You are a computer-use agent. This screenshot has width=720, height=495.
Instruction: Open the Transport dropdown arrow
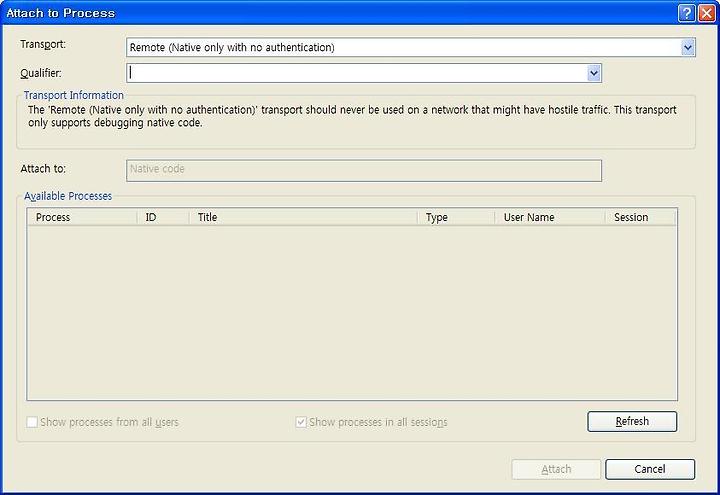click(687, 47)
